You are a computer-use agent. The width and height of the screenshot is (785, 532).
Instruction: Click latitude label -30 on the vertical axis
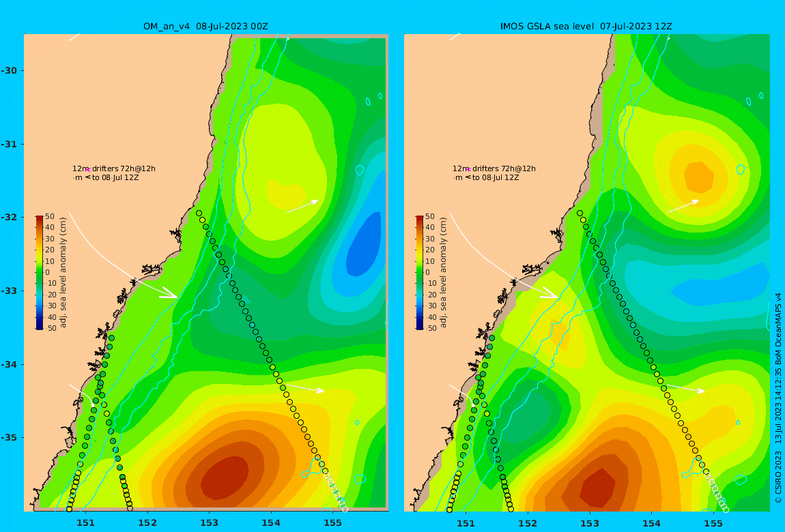pos(9,70)
